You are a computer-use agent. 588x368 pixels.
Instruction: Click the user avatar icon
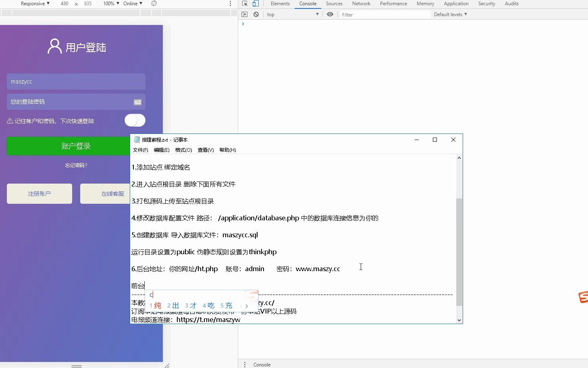pyautogui.click(x=54, y=46)
